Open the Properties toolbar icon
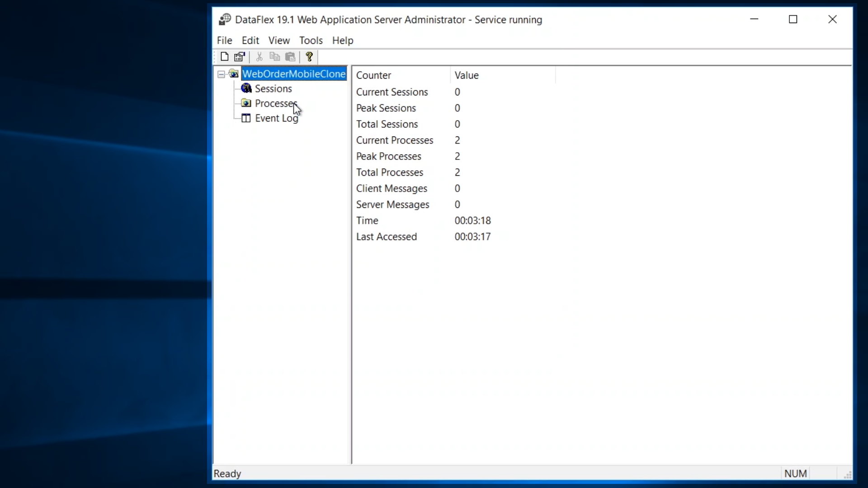Image resolution: width=868 pixels, height=488 pixels. click(239, 56)
